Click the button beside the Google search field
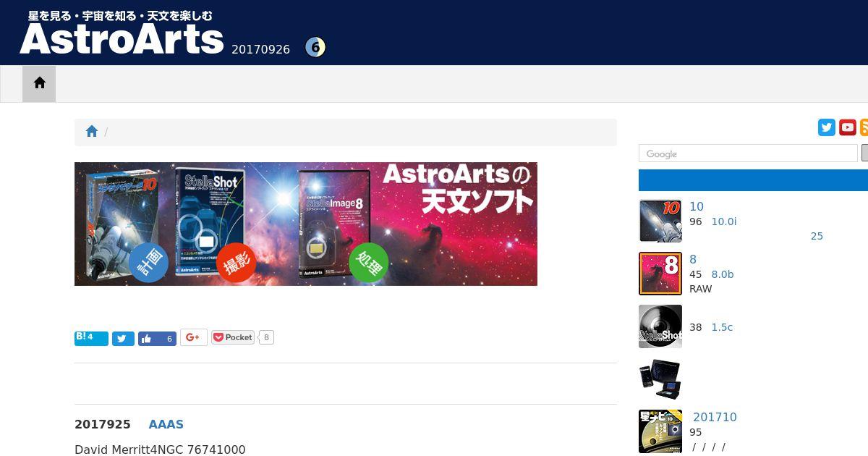 pyautogui.click(x=864, y=153)
